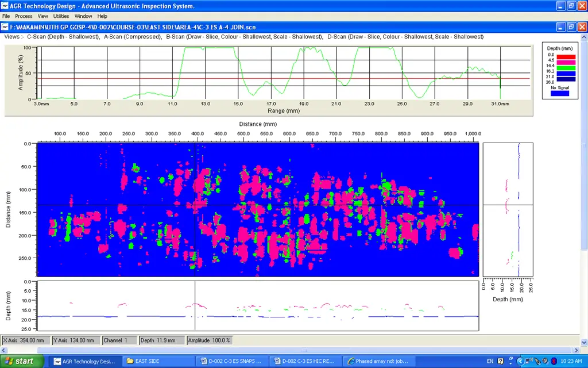Open the Utilities menu
Viewport: 588px width, 368px height.
click(61, 16)
